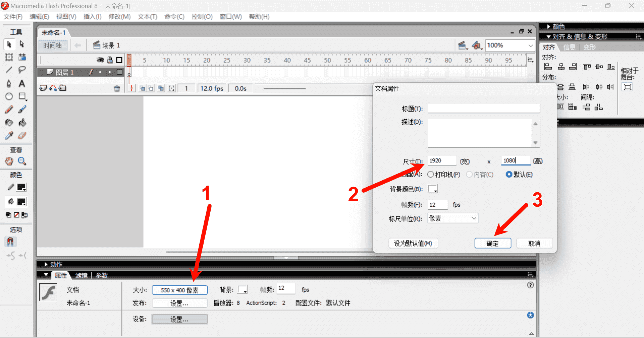Image resolution: width=644 pixels, height=338 pixels.
Task: Choose the Hand tool
Action: (9, 161)
